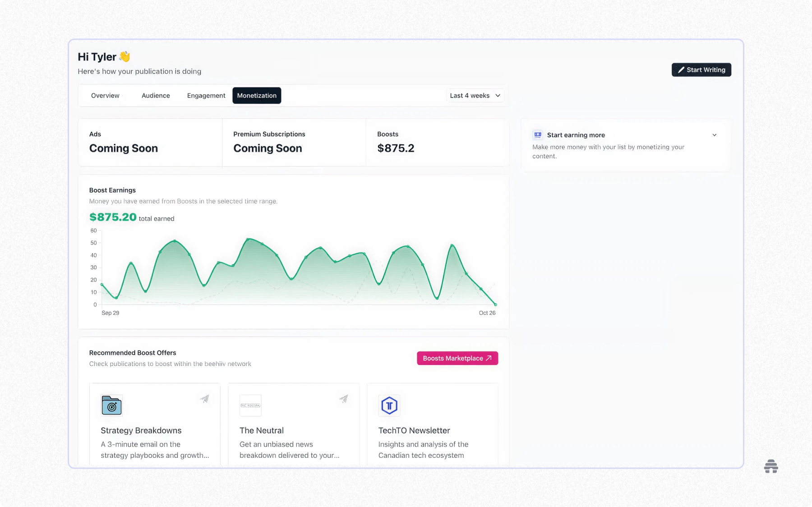Click the $875.20 total earned figure
Screen dimensions: 812x507
tap(113, 217)
